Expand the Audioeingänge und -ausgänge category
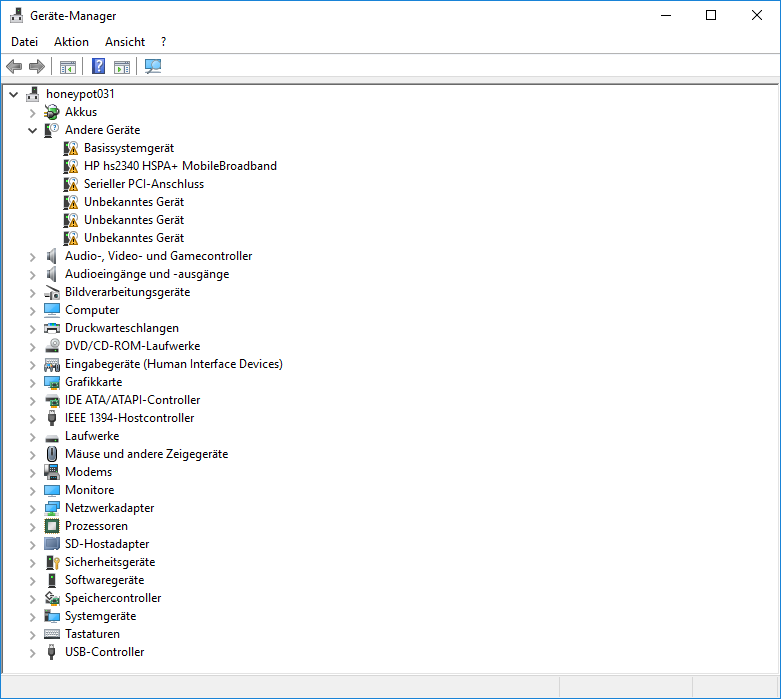This screenshot has height=699, width=781. tap(33, 275)
